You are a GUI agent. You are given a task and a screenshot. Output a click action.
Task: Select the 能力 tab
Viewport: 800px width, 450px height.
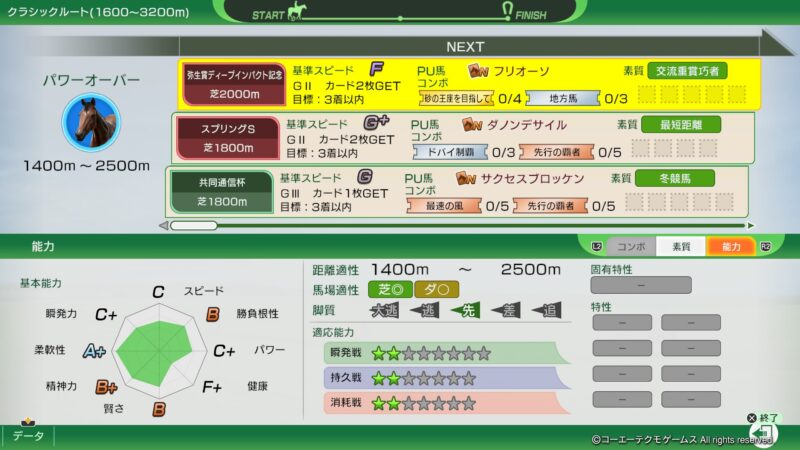[x=731, y=246]
